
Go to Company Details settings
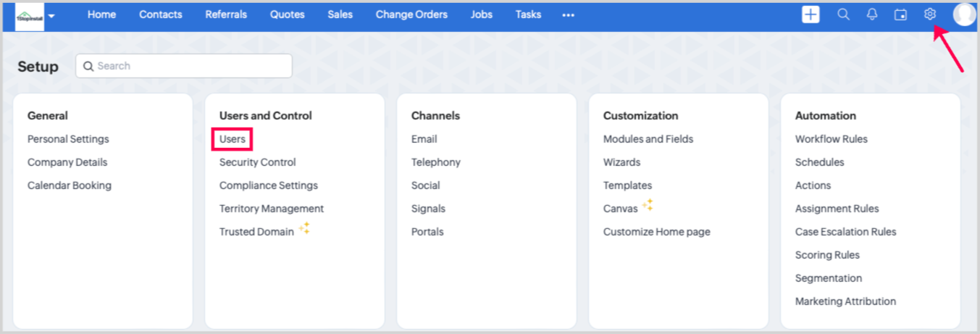point(67,162)
